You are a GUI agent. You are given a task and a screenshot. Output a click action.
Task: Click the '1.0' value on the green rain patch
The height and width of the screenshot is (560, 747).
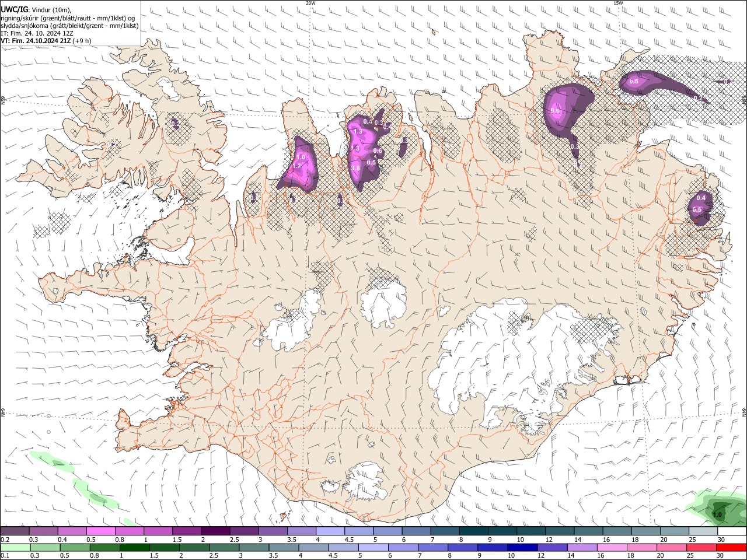point(717,514)
